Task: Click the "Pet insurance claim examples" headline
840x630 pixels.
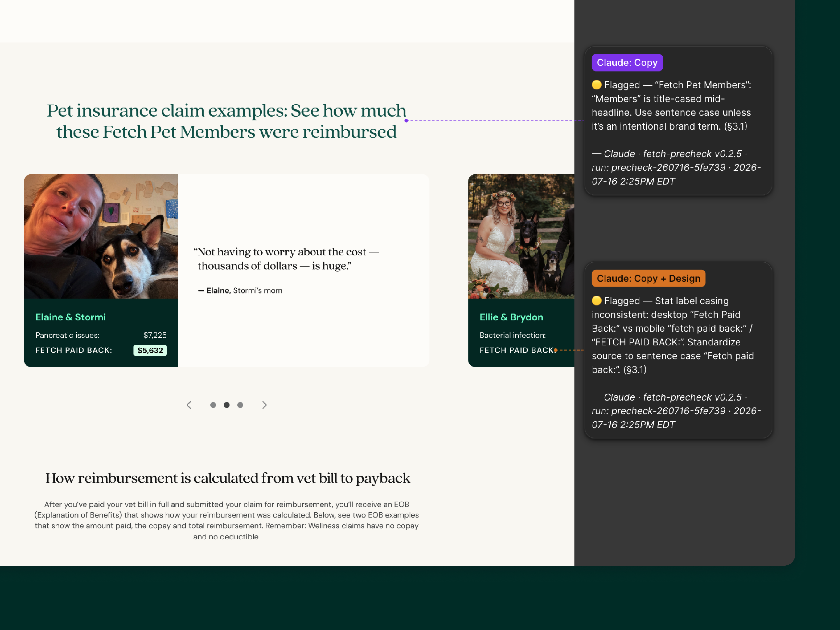Action: 227,121
